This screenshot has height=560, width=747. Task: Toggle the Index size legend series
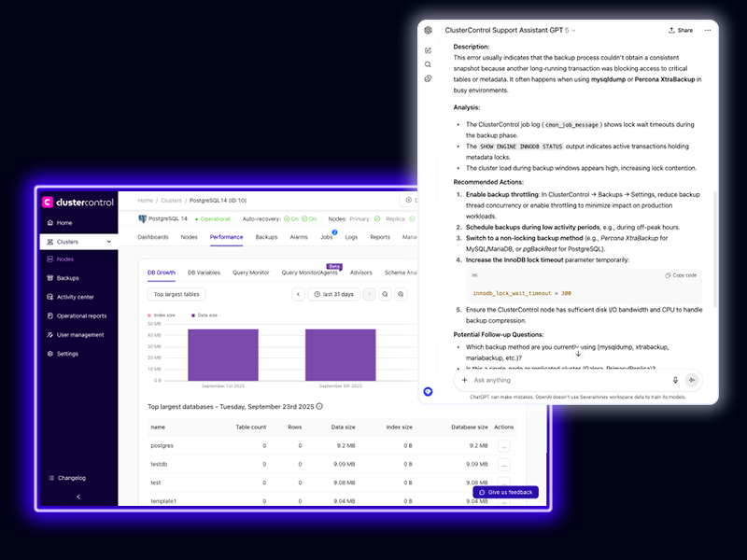coord(161,315)
